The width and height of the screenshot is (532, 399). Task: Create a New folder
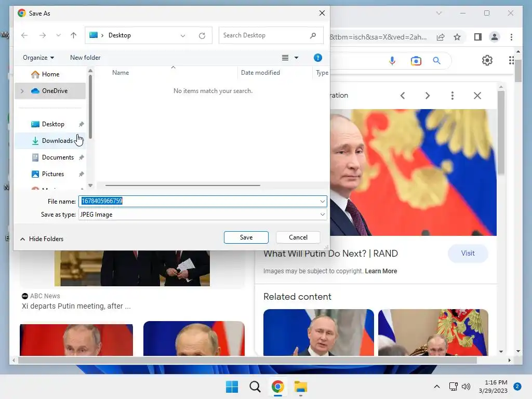(85, 58)
